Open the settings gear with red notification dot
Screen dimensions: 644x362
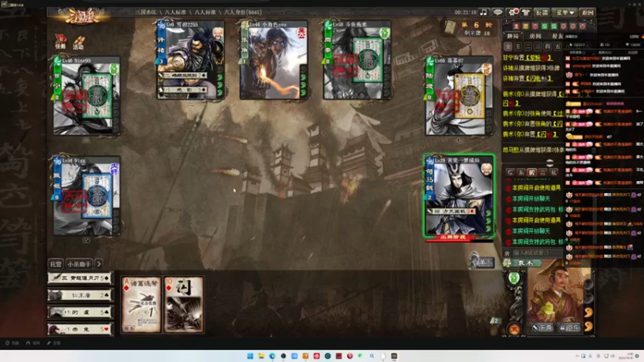(513, 12)
